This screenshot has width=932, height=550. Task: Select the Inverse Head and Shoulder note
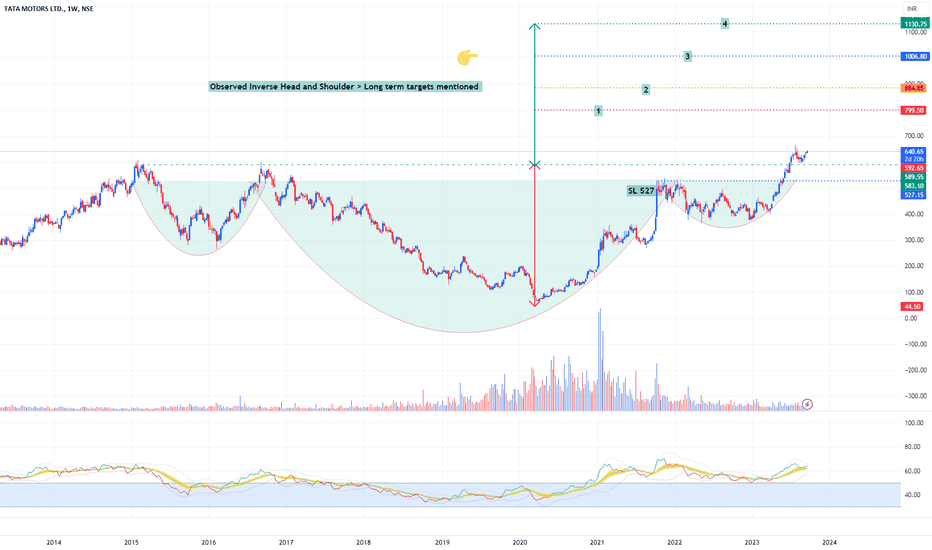(x=344, y=87)
